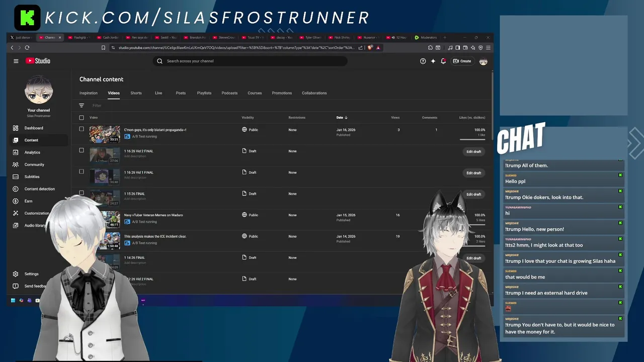Open the propaganda video thumbnail 33:21
The height and width of the screenshot is (362, 644).
point(105,134)
